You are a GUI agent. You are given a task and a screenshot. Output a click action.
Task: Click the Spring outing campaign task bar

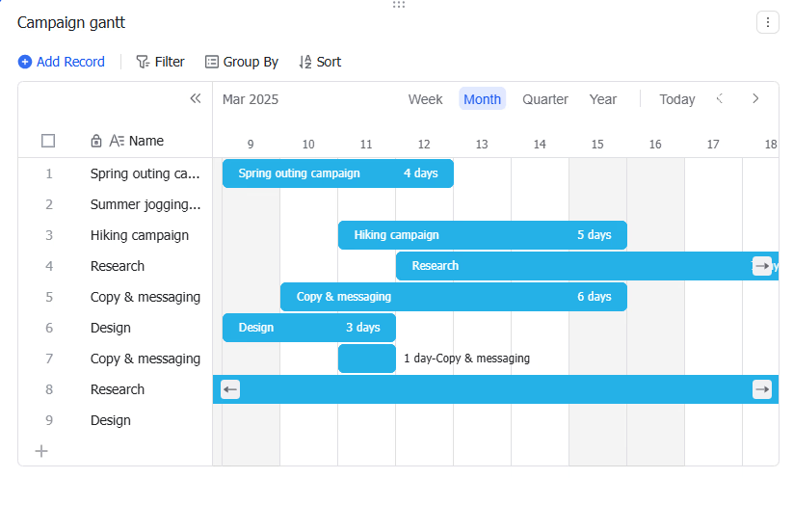(x=338, y=173)
